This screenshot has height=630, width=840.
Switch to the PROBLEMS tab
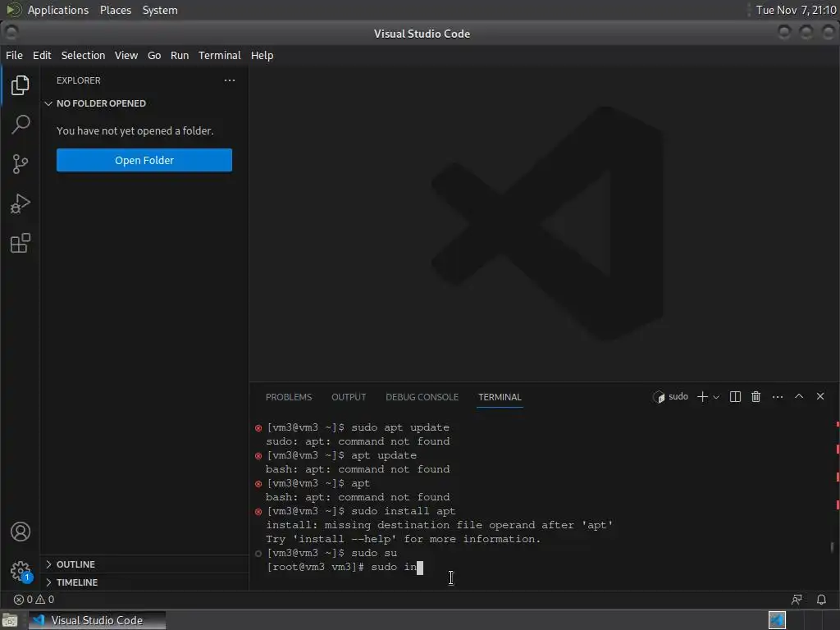(289, 397)
